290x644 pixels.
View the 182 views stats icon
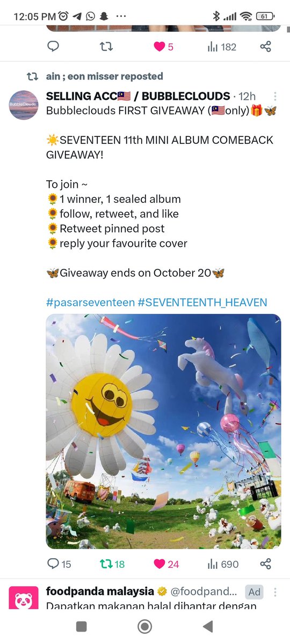pyautogui.click(x=222, y=47)
